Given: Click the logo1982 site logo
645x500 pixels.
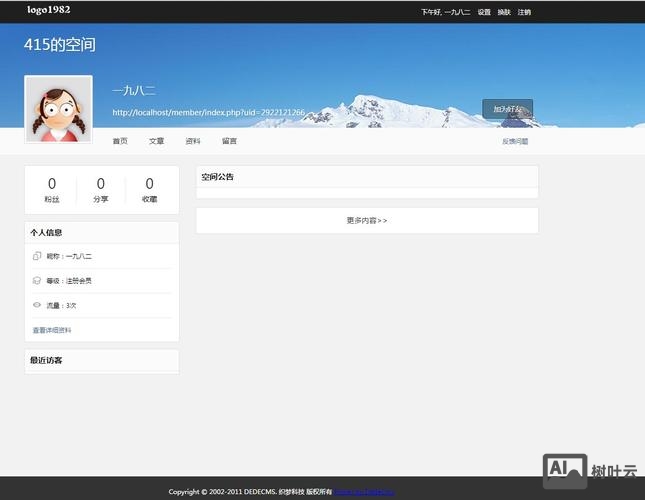Looking at the screenshot, I should tap(49, 10).
